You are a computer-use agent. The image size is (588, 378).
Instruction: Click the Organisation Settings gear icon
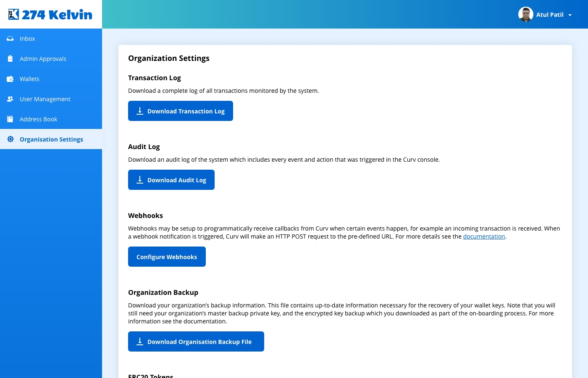point(10,139)
